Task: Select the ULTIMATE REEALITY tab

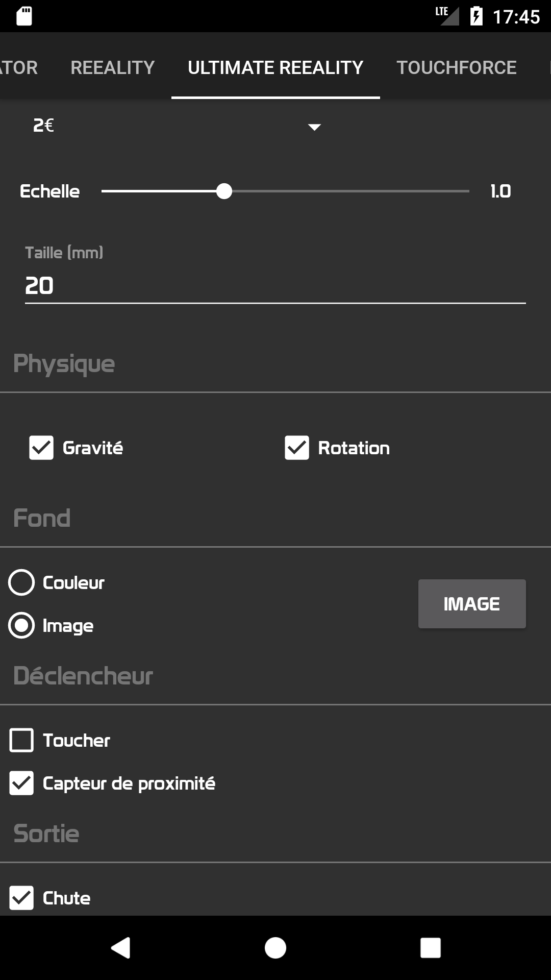Action: point(275,67)
